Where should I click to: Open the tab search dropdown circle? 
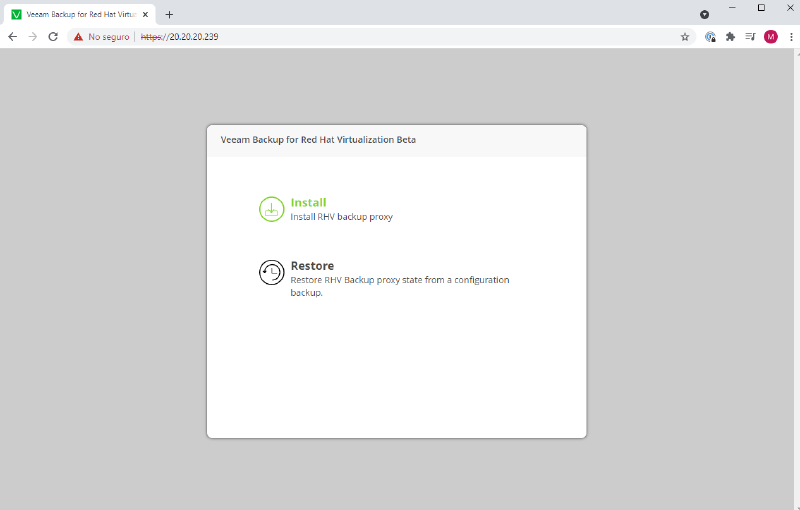(x=705, y=15)
